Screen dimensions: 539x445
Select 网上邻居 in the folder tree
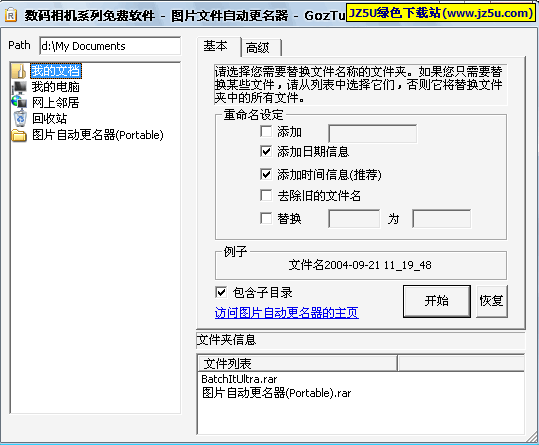(x=55, y=103)
